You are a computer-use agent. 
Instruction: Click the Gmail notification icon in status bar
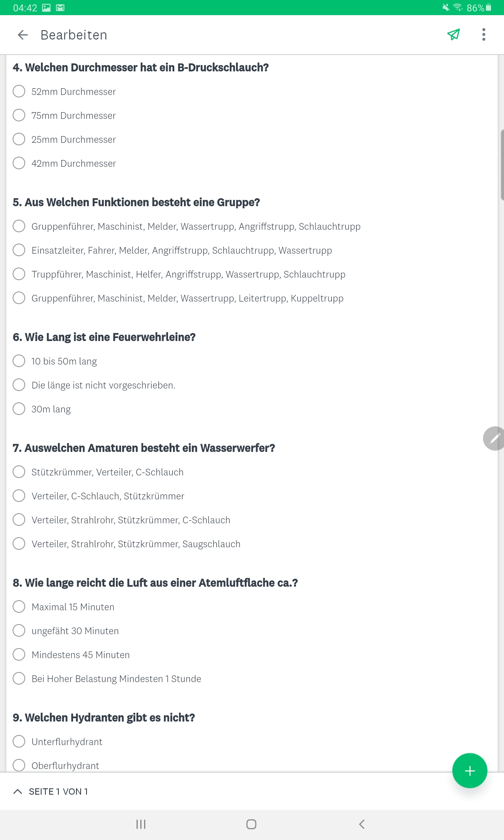coord(60,8)
